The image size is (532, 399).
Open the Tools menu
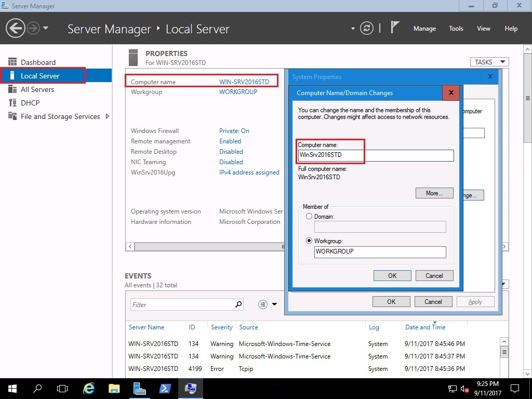click(x=456, y=29)
